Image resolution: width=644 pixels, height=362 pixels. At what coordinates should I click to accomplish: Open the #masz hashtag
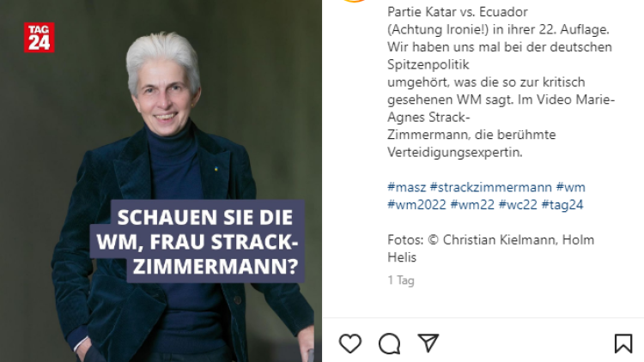(407, 187)
